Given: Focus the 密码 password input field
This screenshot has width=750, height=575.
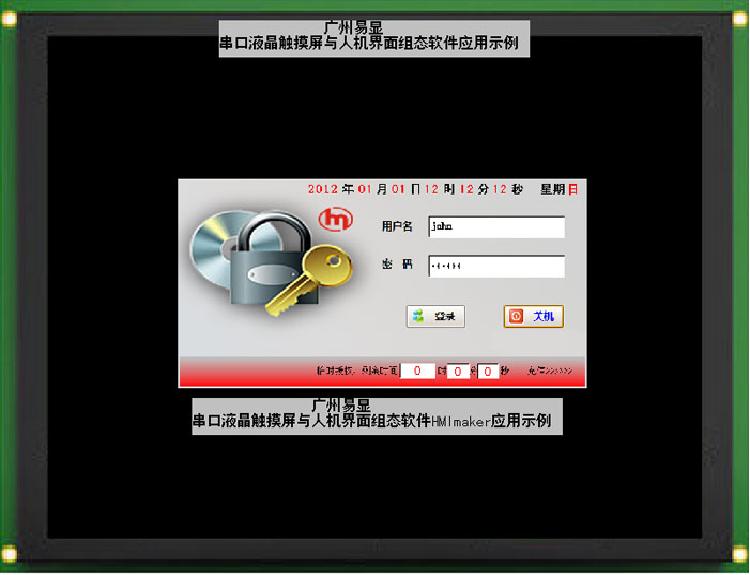Looking at the screenshot, I should click(x=496, y=266).
